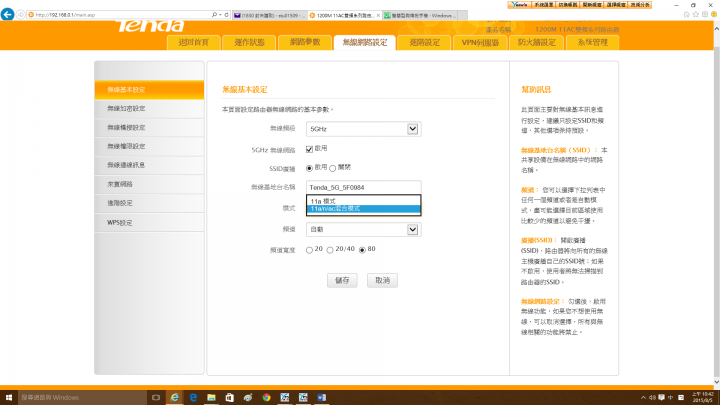720x405 pixels.
Task: Open the 網路參數 tab
Action: click(x=305, y=42)
